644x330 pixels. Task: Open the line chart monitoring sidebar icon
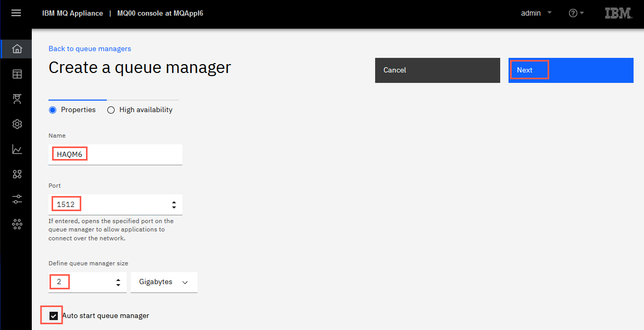tap(17, 150)
